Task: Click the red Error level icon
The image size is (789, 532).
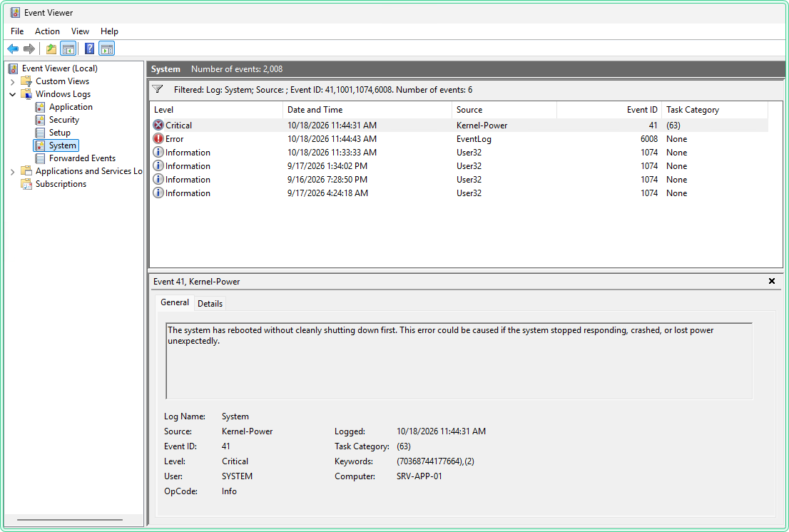Action: pos(158,139)
